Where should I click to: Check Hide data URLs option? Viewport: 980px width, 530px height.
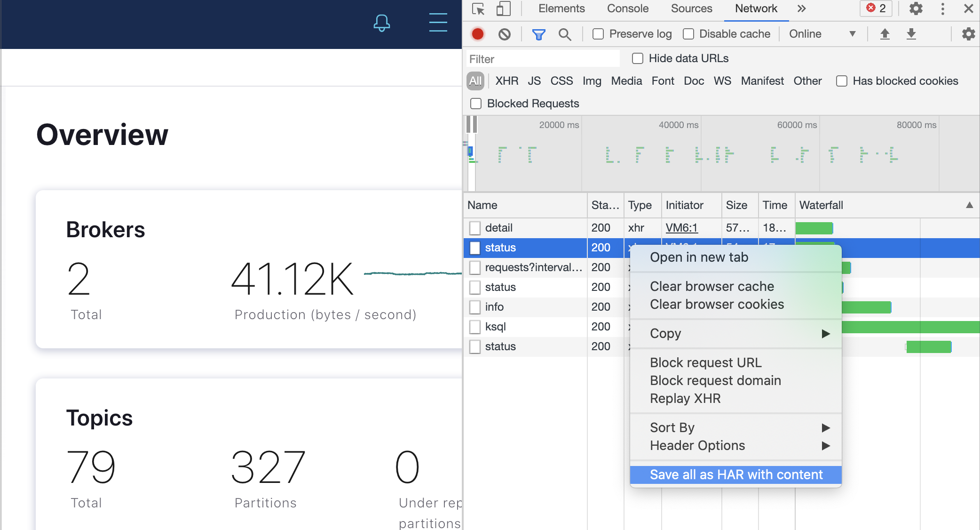click(638, 58)
